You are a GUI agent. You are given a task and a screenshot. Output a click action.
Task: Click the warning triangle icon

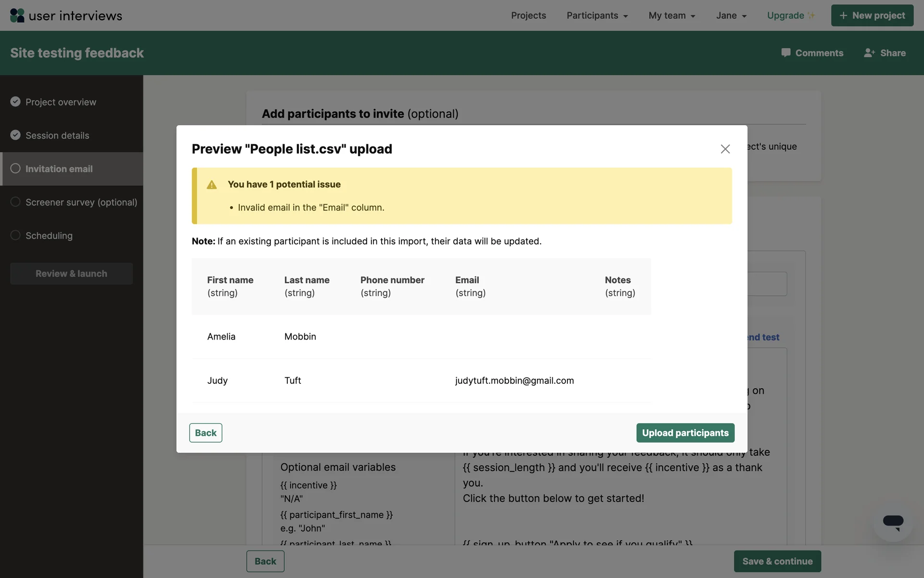coord(212,185)
